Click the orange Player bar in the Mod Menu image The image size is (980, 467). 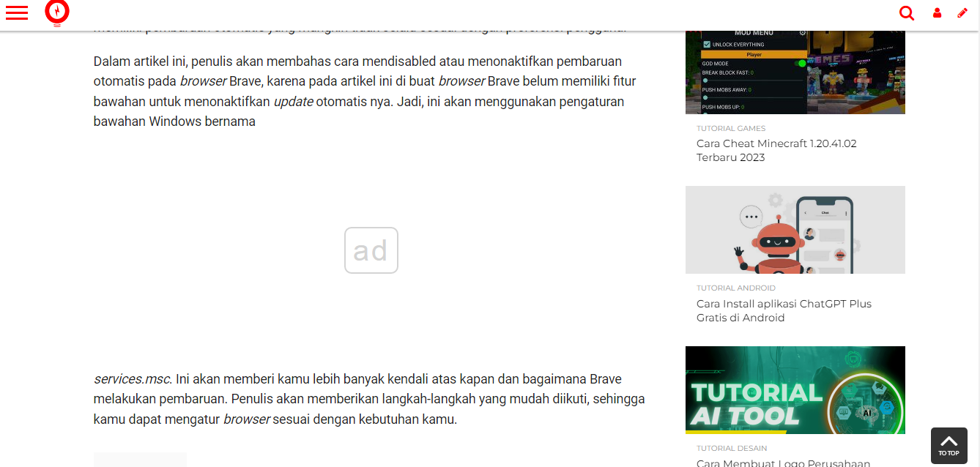coord(754,54)
